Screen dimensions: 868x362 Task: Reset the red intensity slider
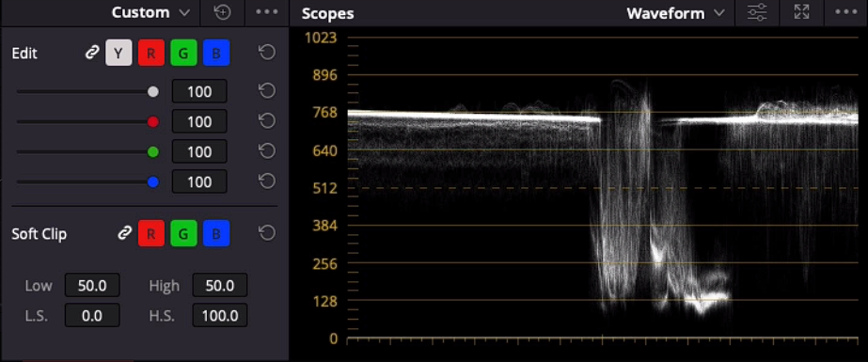tap(267, 121)
